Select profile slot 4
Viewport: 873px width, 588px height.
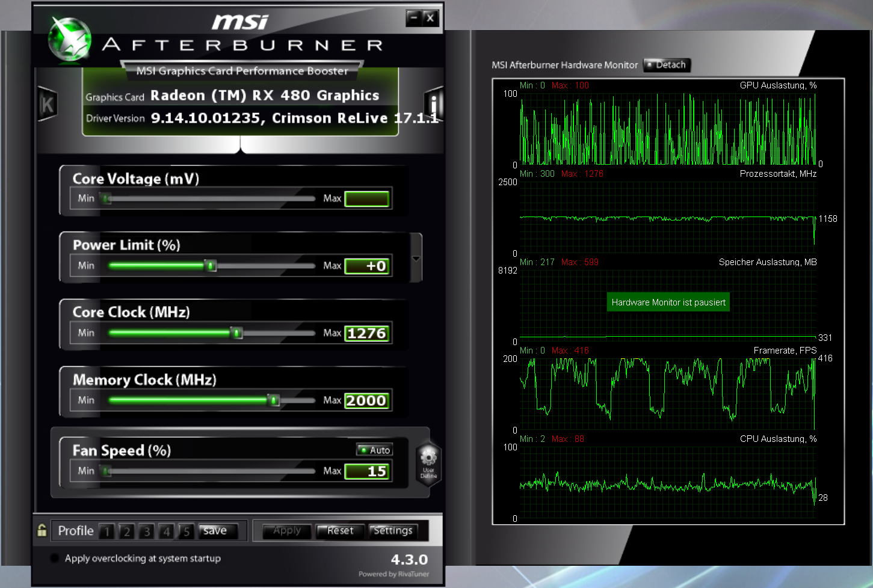tap(167, 531)
